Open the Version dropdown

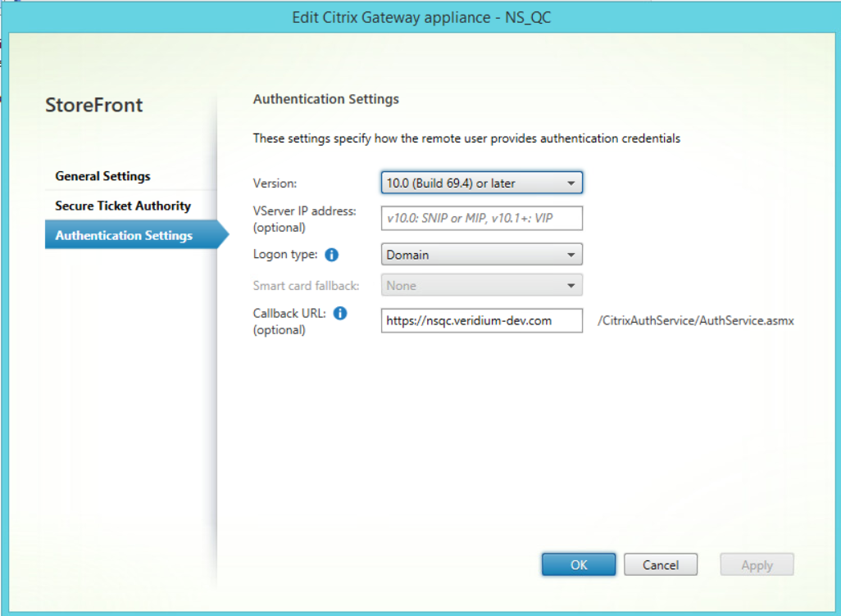click(482, 183)
